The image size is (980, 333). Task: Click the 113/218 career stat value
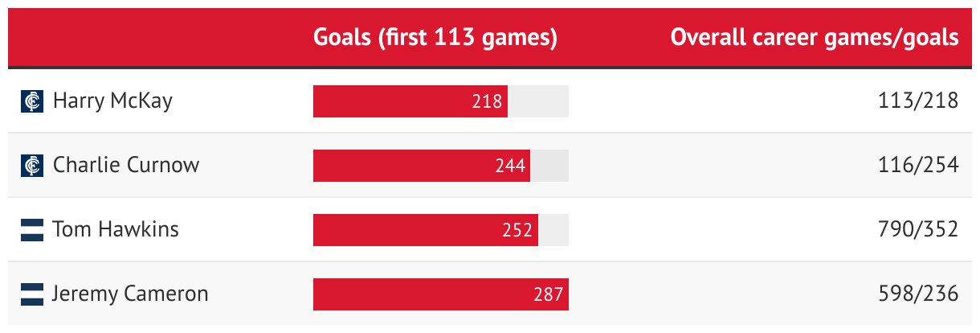pyautogui.click(x=919, y=101)
